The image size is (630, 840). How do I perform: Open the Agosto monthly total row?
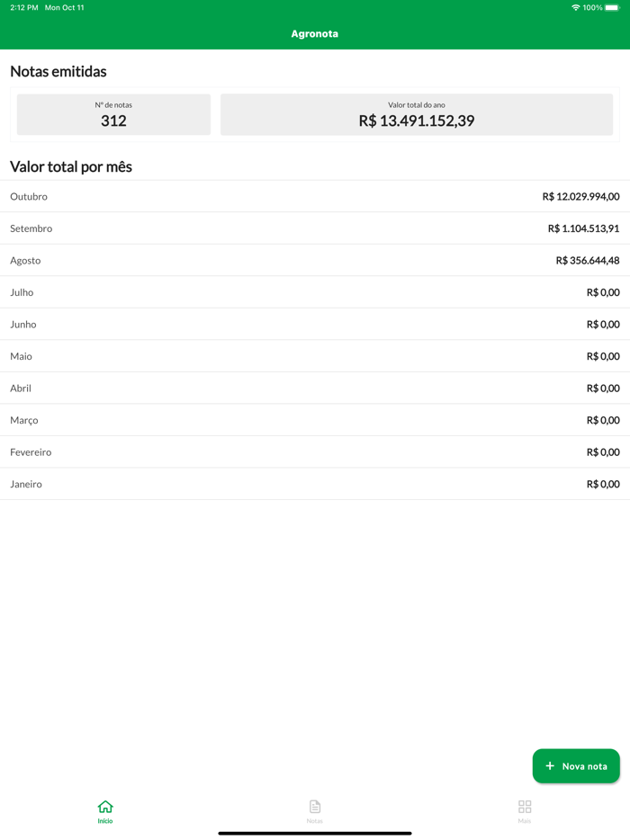click(315, 261)
